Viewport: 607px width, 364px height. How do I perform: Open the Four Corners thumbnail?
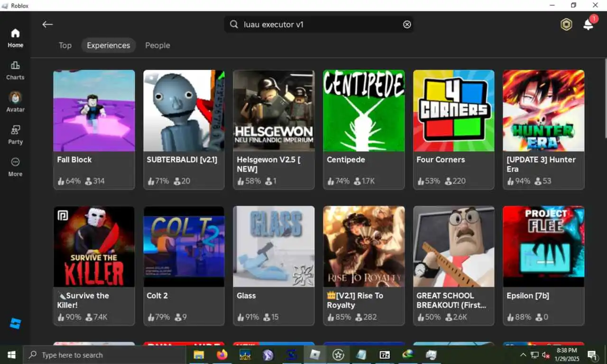point(454,110)
